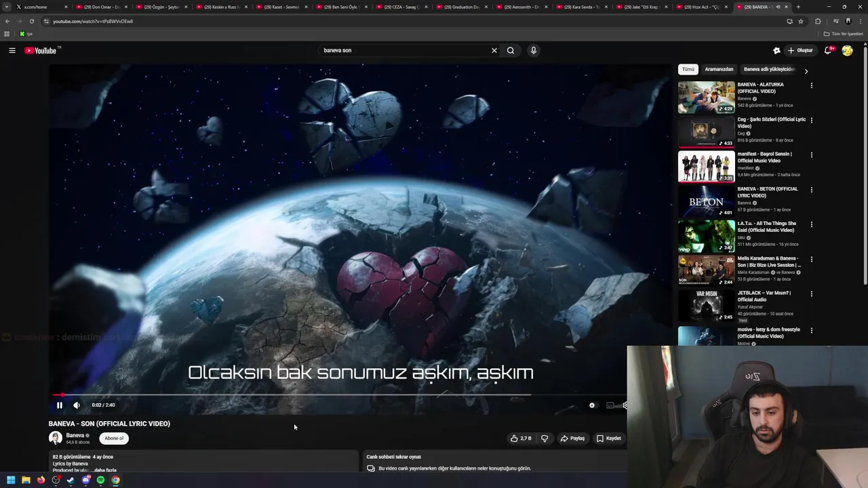
Task: Open JETBLACK – Var Mısın? video title
Action: click(764, 296)
